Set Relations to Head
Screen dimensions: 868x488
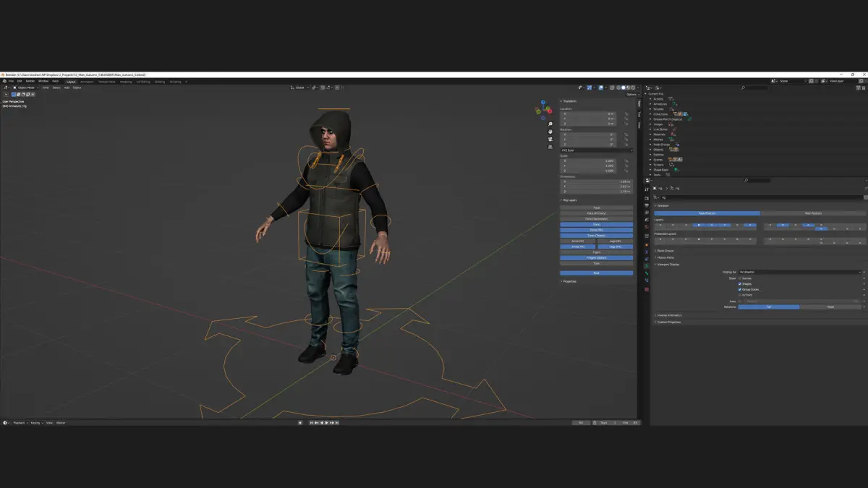click(x=831, y=307)
